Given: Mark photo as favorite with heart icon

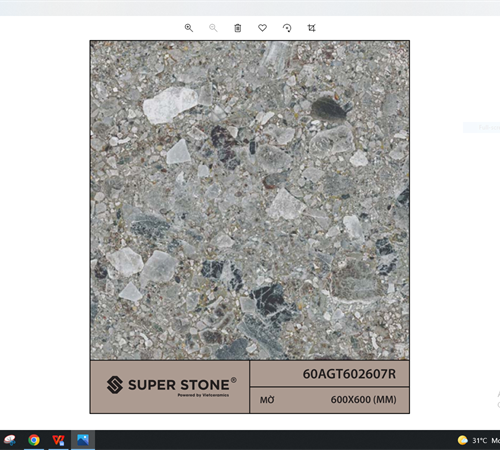Looking at the screenshot, I should coord(262,28).
